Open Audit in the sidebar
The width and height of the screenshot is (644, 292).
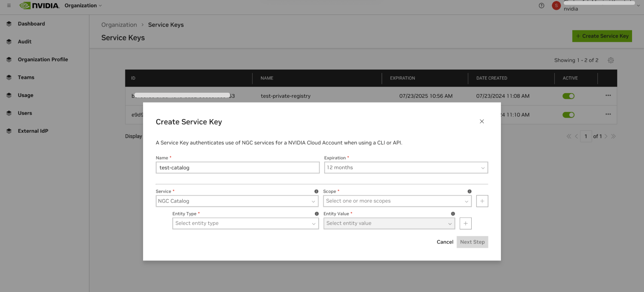(x=24, y=42)
